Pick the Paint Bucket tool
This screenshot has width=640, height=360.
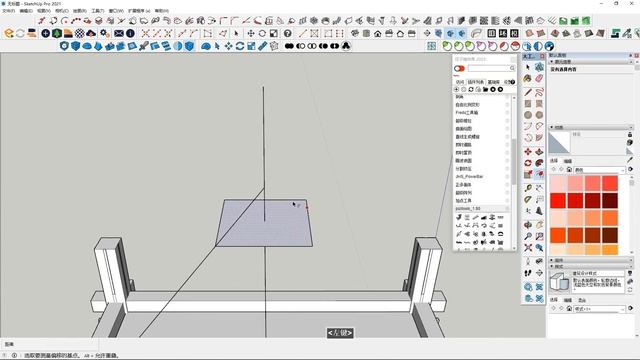528,78
